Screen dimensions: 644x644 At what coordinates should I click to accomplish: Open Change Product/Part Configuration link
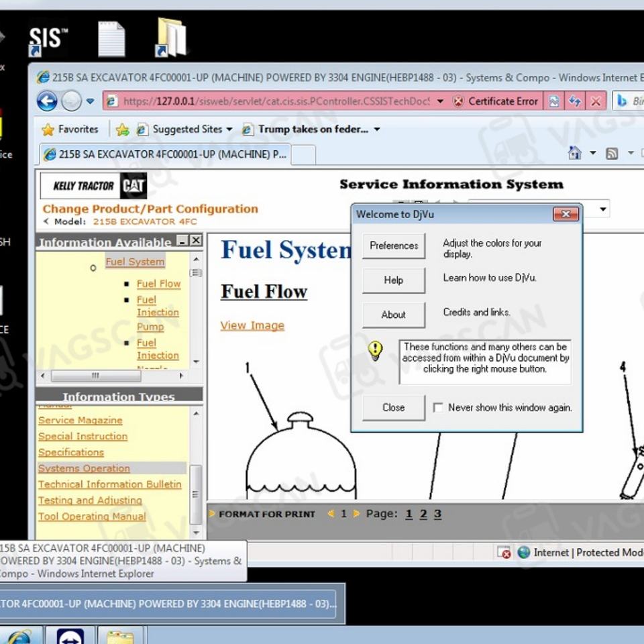[150, 209]
